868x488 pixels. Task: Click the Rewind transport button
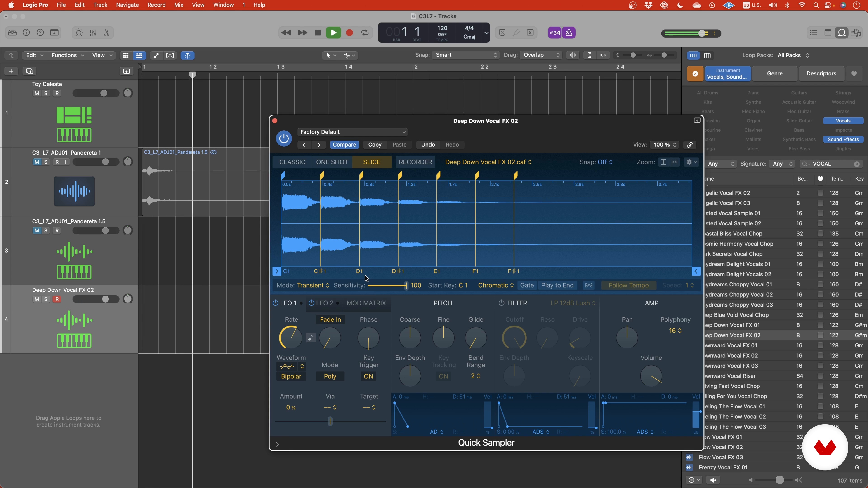[286, 33]
